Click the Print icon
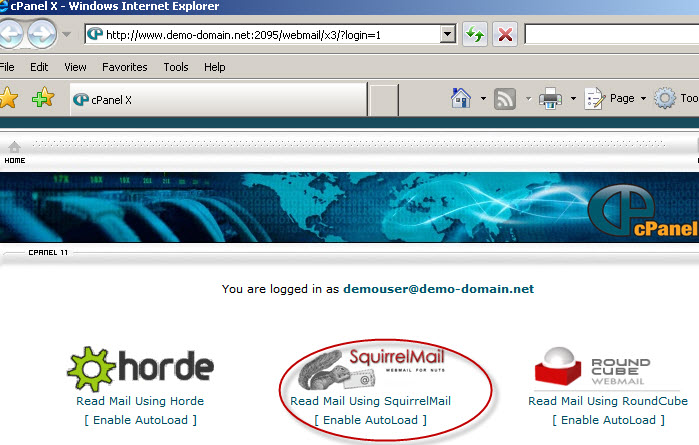This screenshot has height=445, width=699. [x=550, y=99]
